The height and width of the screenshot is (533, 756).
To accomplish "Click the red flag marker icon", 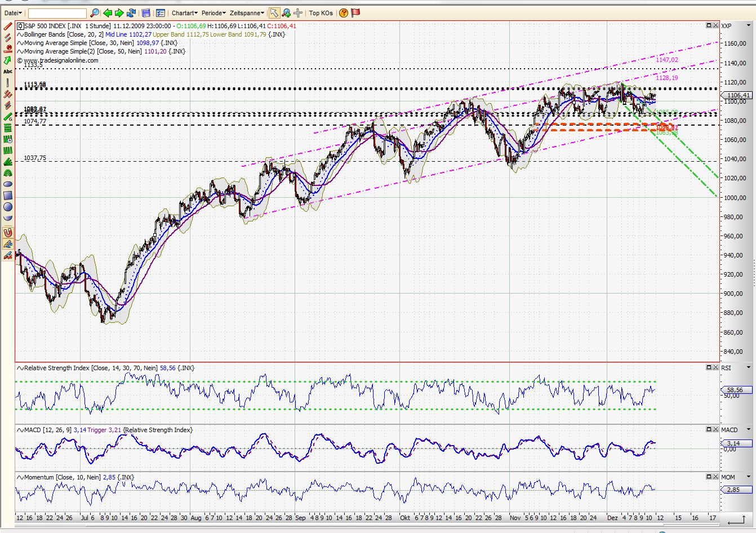I will coord(355,12).
